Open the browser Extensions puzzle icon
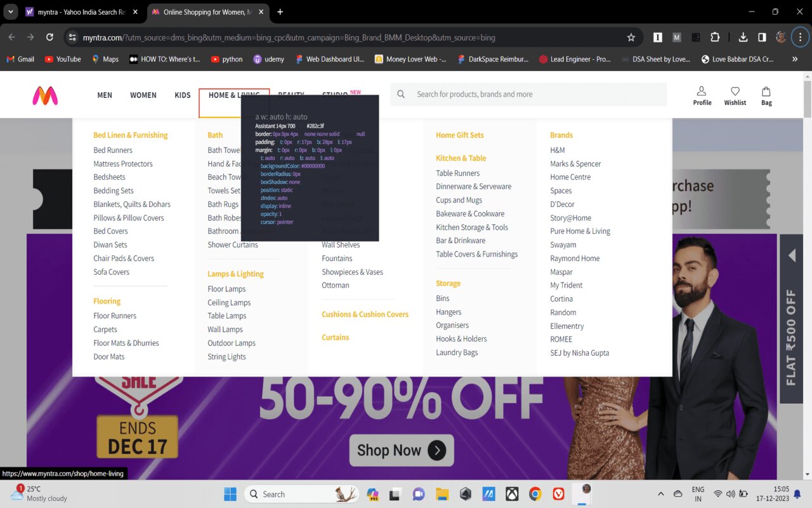Screen dimensions: 812x508 (x=716, y=37)
